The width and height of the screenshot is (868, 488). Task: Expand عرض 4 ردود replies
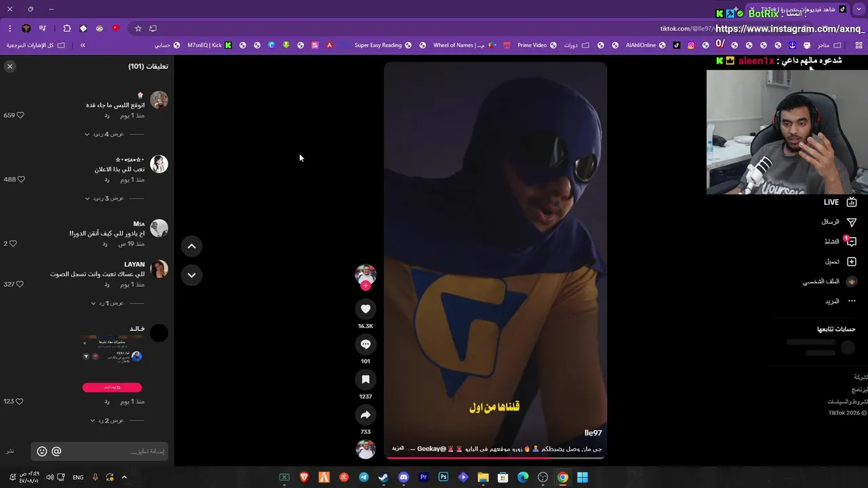point(104,134)
